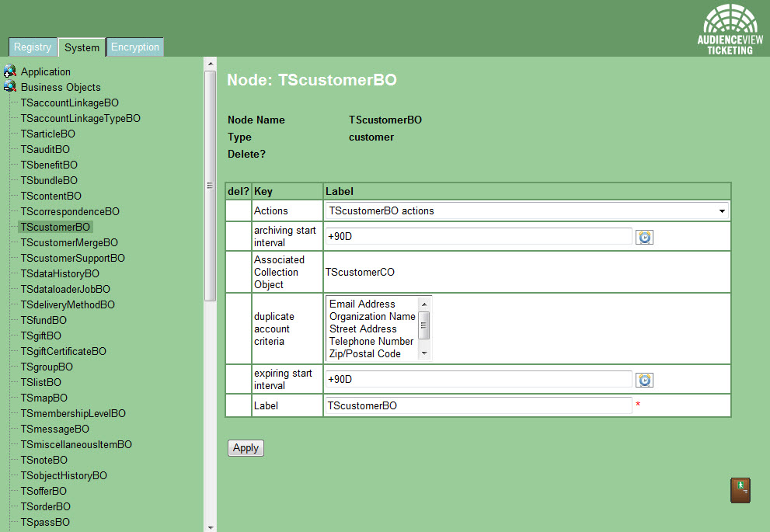Open TSorderBO in the tree
The height and width of the screenshot is (532, 770).
(46, 507)
